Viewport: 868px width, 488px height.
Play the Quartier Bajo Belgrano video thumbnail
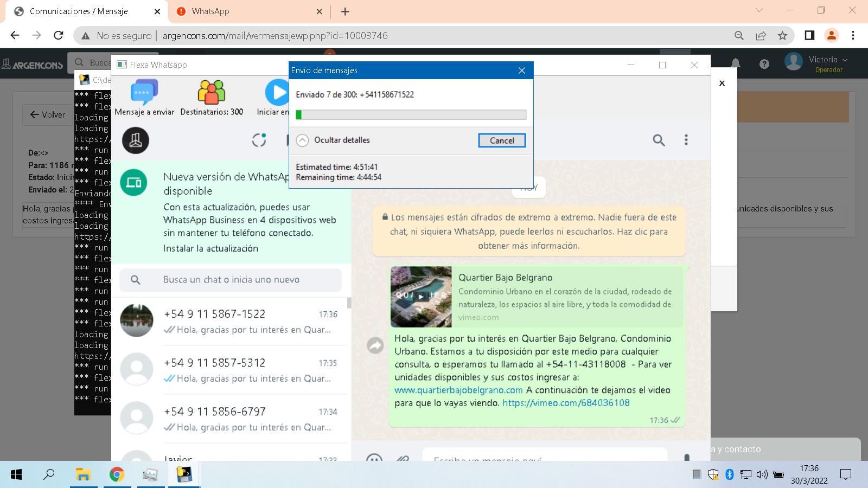click(421, 297)
